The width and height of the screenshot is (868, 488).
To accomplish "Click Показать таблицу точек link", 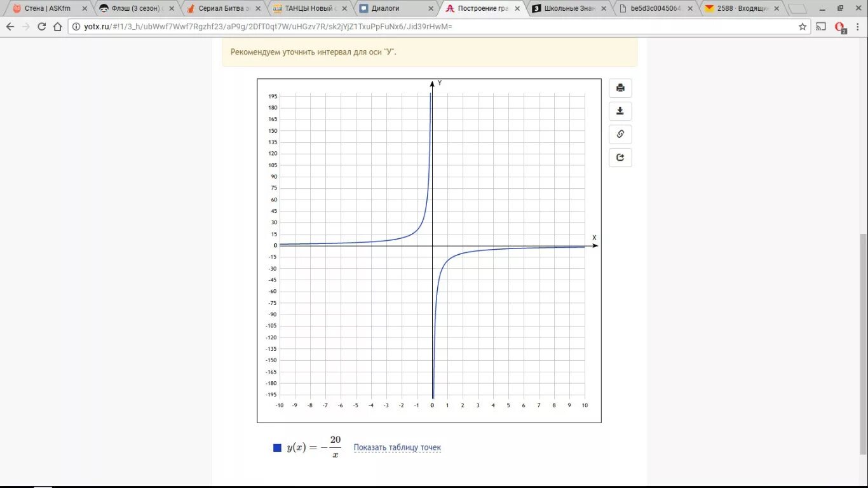I will 397,447.
